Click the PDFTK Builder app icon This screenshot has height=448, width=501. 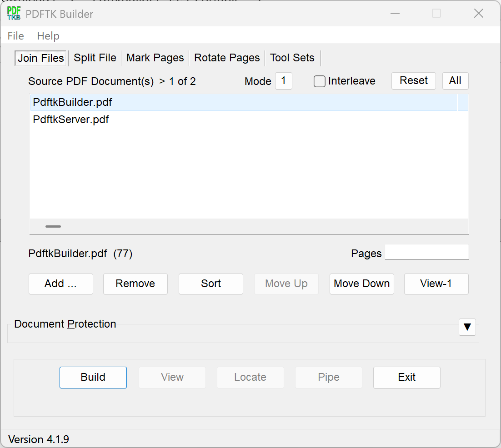point(14,14)
